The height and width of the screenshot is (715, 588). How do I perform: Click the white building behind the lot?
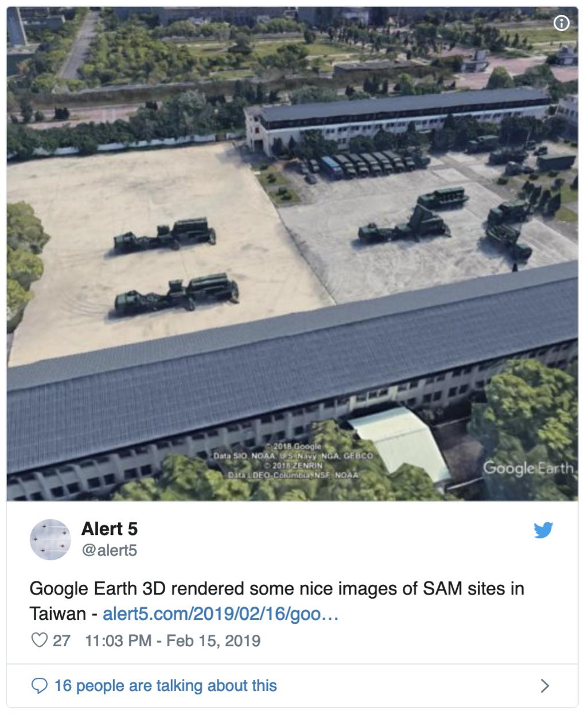pyautogui.click(x=396, y=122)
